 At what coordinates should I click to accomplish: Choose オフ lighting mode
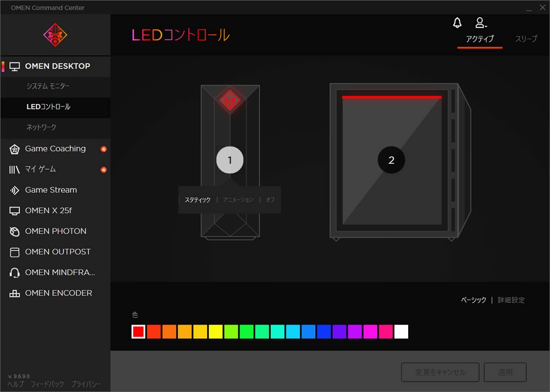(x=270, y=200)
